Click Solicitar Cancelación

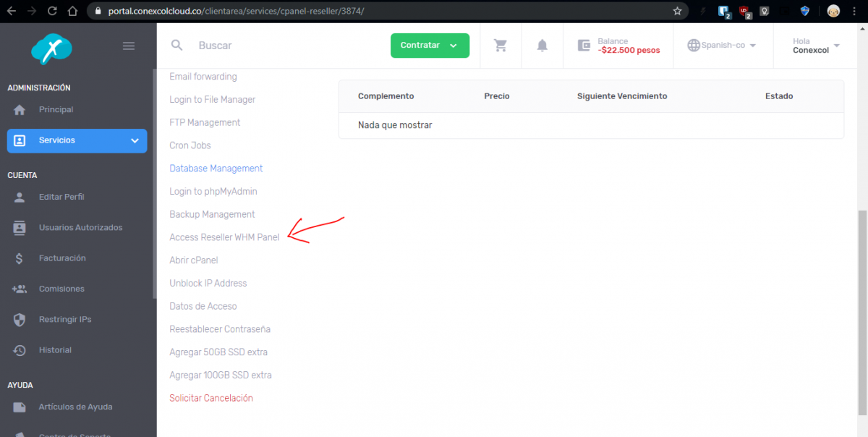tap(210, 397)
